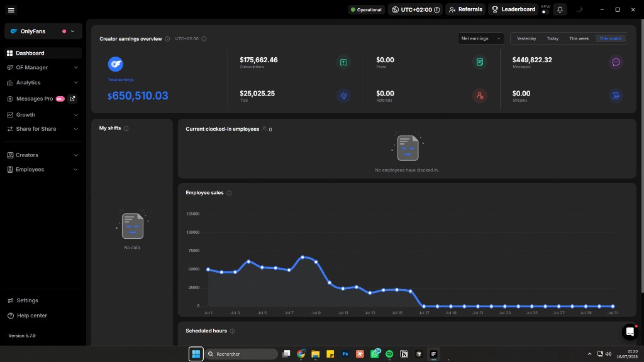Screen dimensions: 644x362
Task: Open Chrome from the taskbar
Action: click(x=301, y=354)
